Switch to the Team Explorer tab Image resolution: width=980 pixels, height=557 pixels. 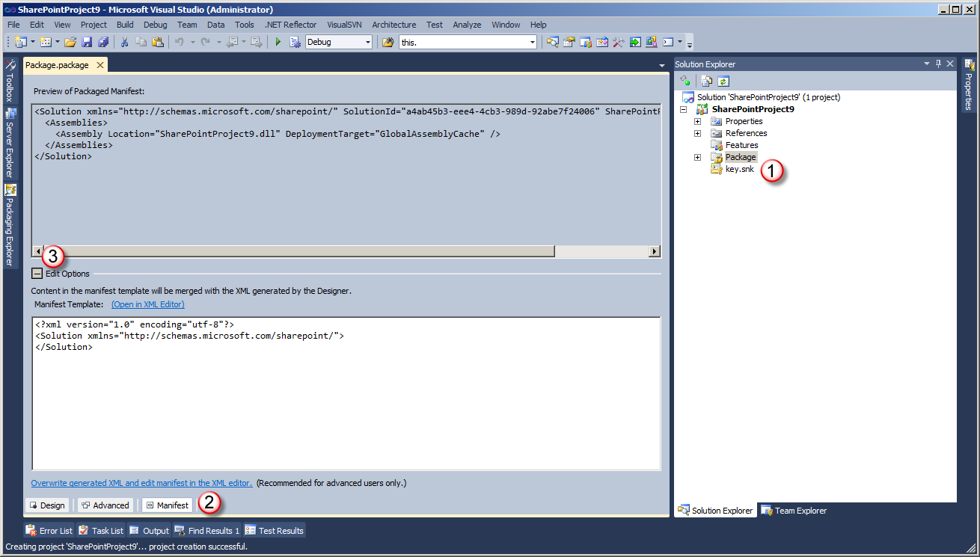[x=793, y=511]
